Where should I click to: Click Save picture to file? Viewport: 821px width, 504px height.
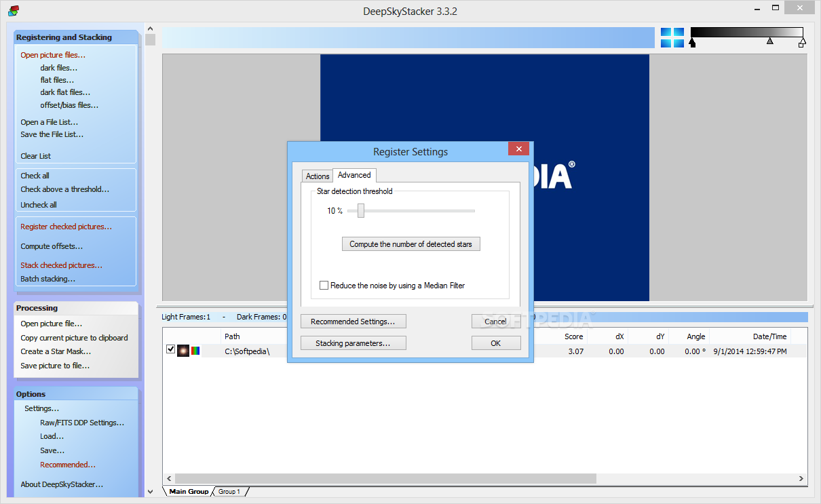point(55,366)
